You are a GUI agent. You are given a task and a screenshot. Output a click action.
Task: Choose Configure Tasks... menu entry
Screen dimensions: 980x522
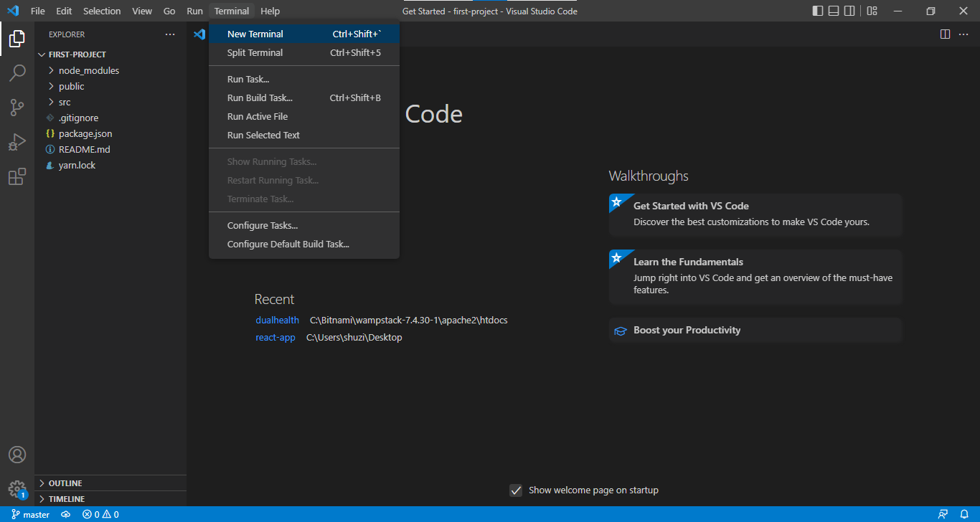tap(304, 225)
